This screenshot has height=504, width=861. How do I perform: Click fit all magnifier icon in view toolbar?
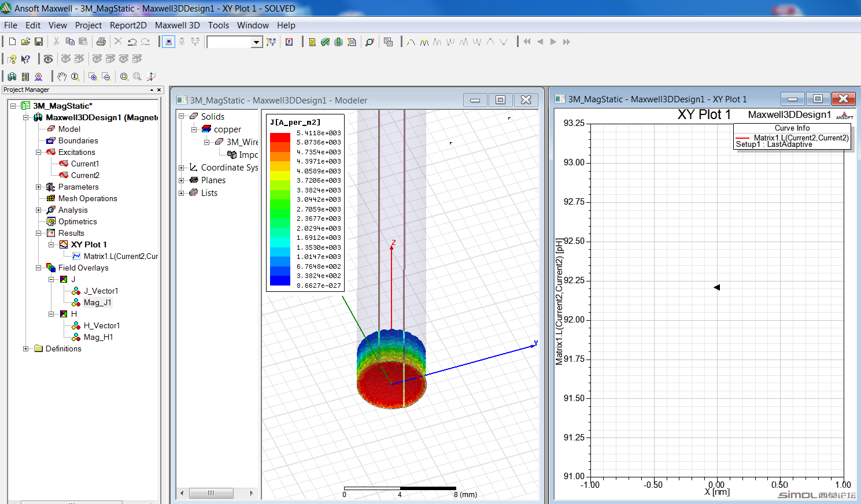tap(124, 76)
